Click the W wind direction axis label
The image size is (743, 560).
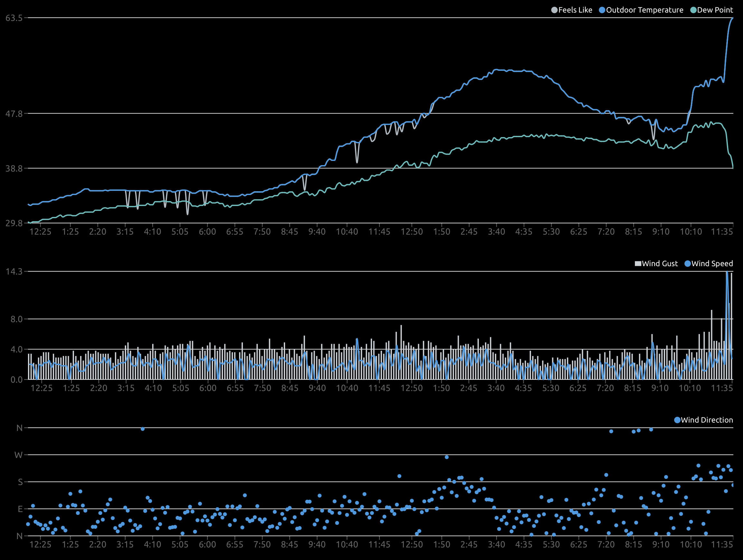click(18, 455)
